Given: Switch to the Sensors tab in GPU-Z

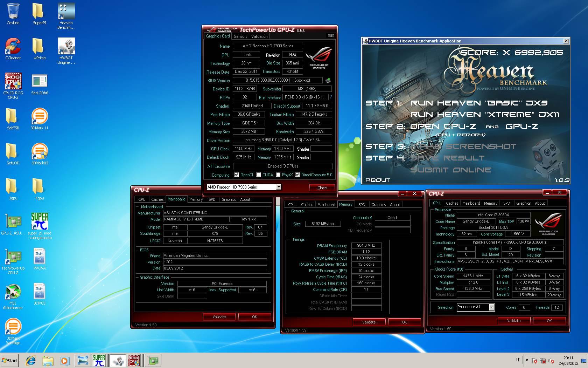Looking at the screenshot, I should tap(240, 36).
